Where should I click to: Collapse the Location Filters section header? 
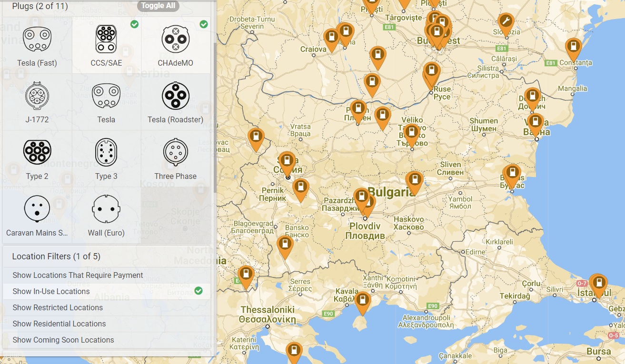click(56, 256)
